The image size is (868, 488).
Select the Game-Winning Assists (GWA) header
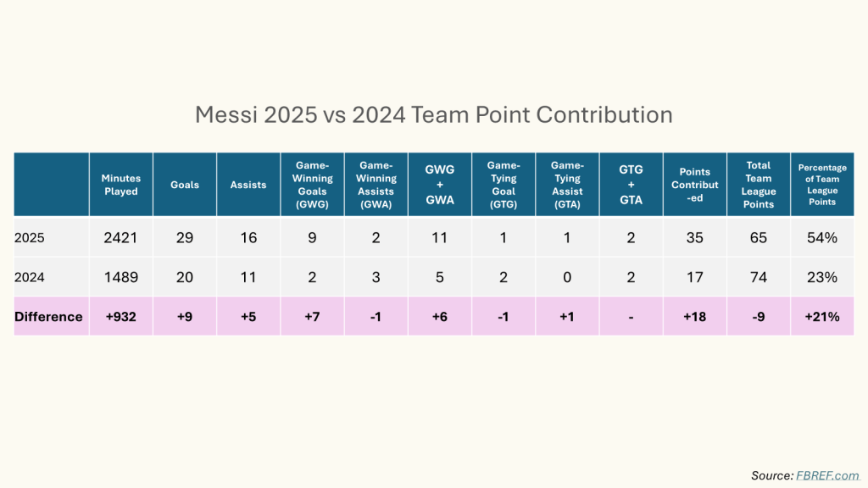pos(376,185)
